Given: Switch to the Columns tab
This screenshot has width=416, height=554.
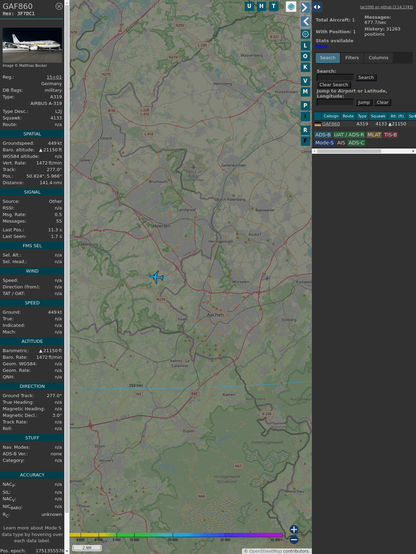Looking at the screenshot, I should 378,58.
